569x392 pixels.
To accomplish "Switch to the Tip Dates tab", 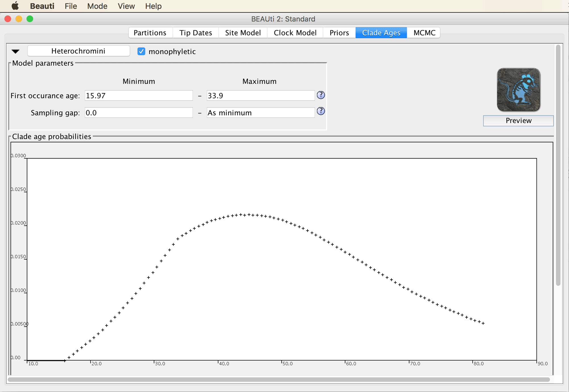I will coord(196,33).
